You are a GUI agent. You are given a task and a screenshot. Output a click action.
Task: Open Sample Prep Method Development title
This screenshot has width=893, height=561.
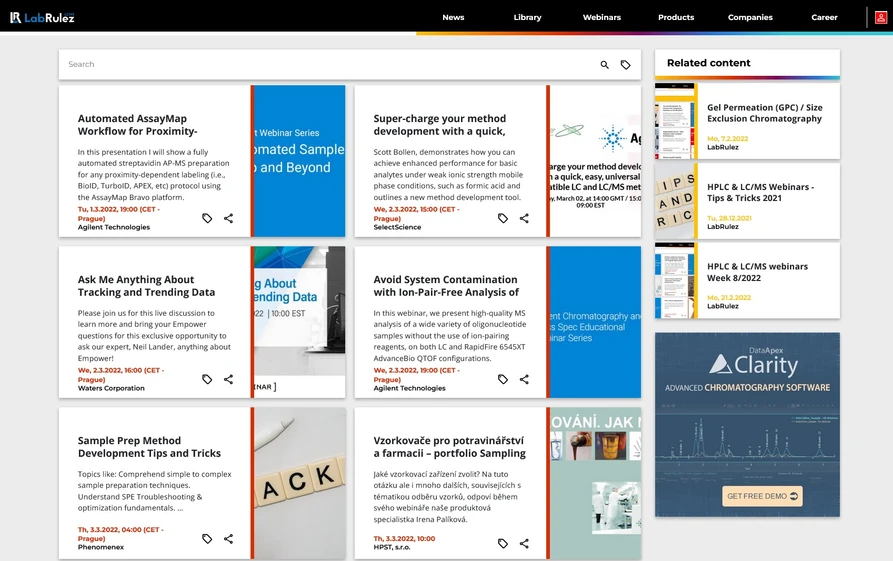coord(149,447)
